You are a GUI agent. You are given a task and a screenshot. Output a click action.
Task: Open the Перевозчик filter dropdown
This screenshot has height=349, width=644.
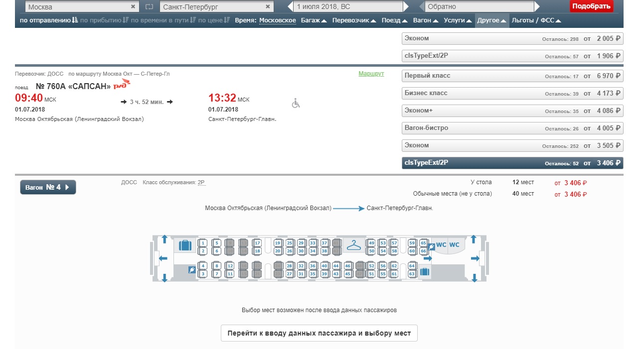click(x=354, y=20)
